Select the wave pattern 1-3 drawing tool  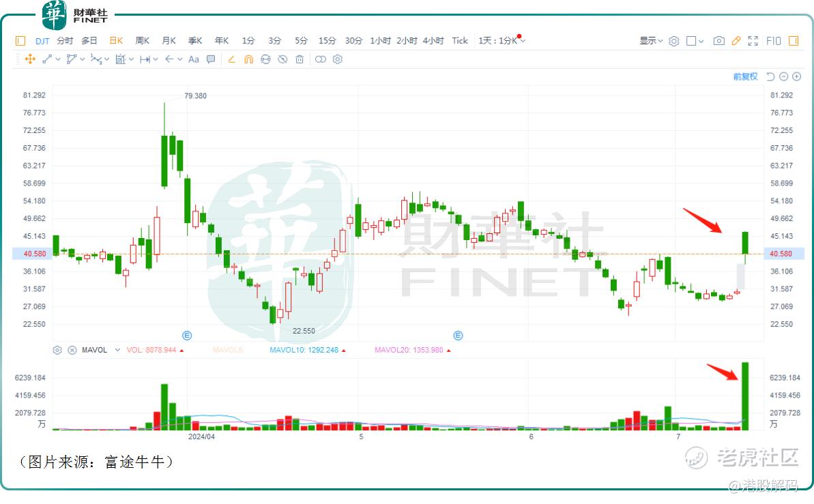[x=96, y=59]
